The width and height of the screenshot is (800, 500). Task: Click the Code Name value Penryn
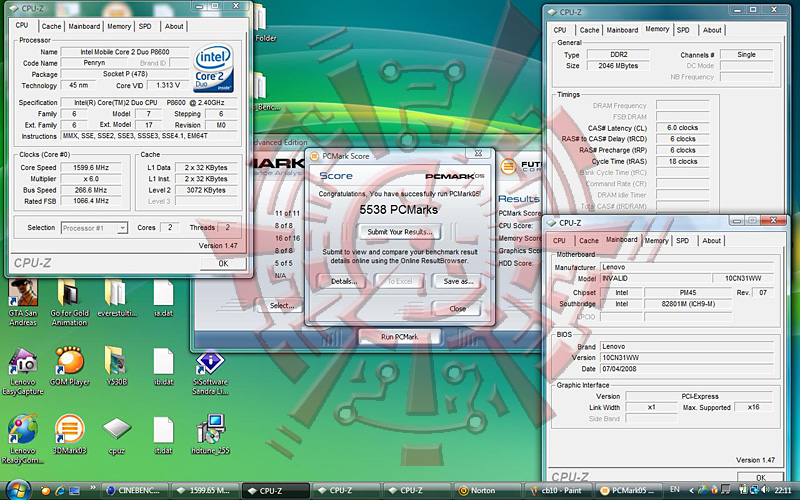[94, 63]
